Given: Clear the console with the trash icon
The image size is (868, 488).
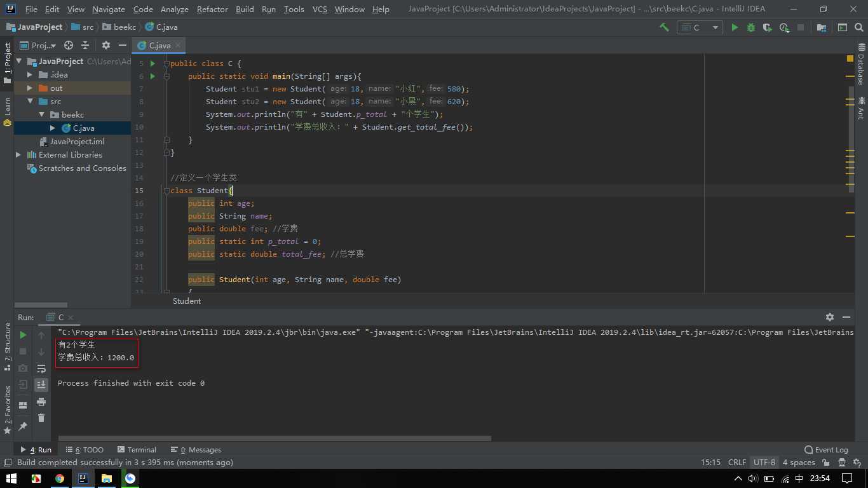Looking at the screenshot, I should [x=41, y=417].
